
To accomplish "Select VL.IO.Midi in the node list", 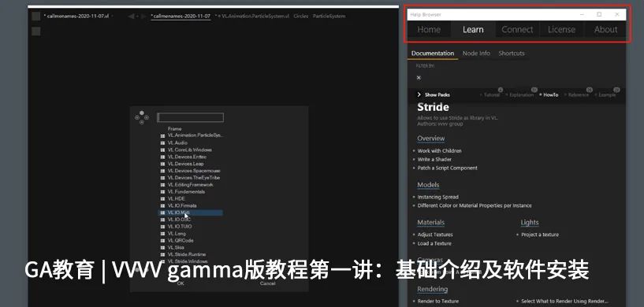I will point(191,213).
